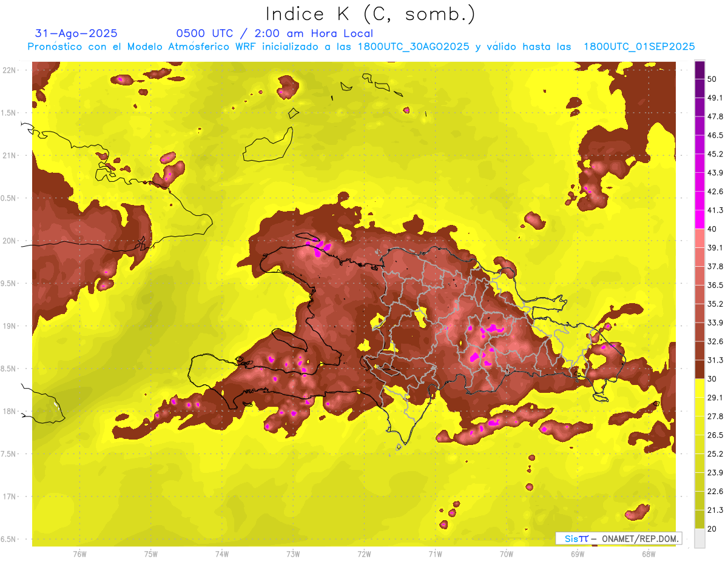Click the colorbar value "45.2"
Screen dimensions: 728x562
click(x=715, y=154)
